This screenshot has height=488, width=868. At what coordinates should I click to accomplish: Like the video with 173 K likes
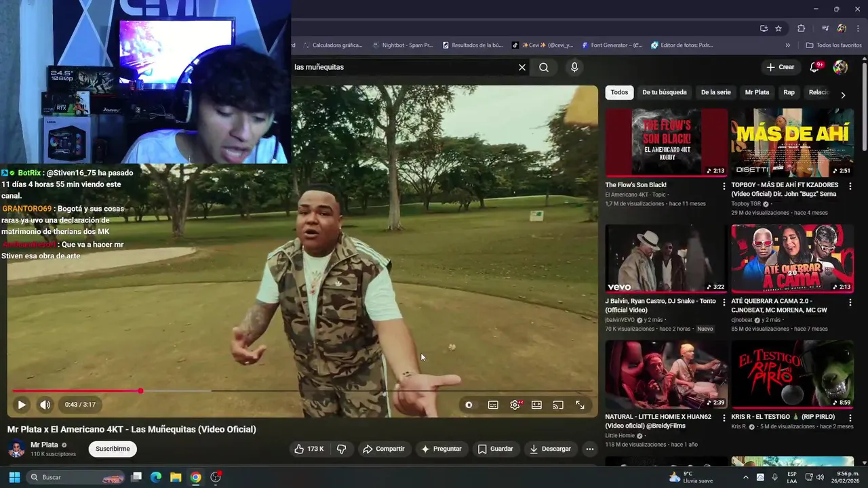309,449
